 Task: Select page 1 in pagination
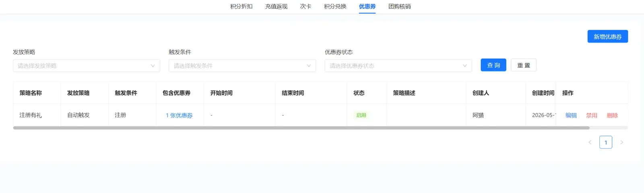point(606,142)
